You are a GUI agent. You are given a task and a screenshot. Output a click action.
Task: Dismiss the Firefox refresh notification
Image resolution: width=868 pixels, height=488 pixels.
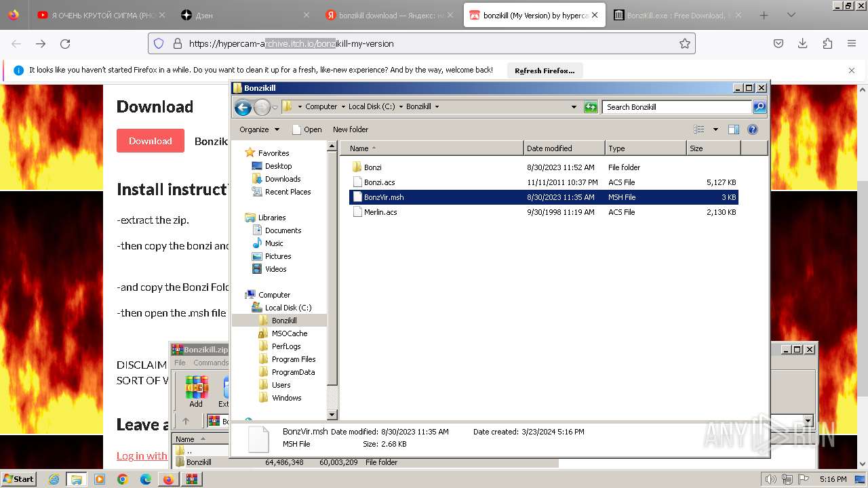[852, 70]
